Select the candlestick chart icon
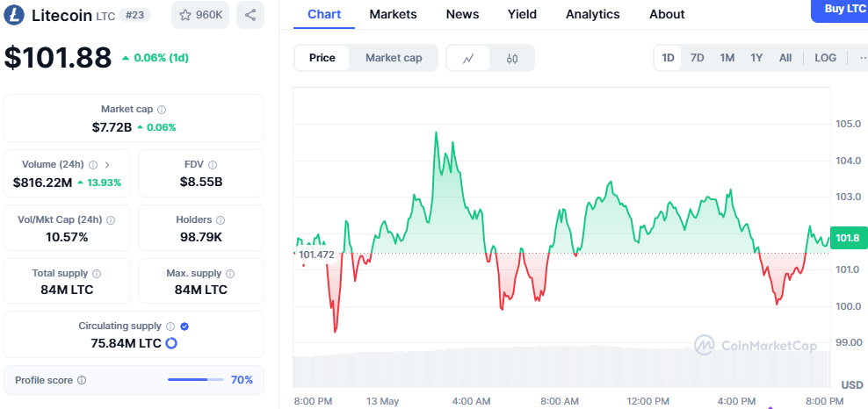 pyautogui.click(x=512, y=58)
